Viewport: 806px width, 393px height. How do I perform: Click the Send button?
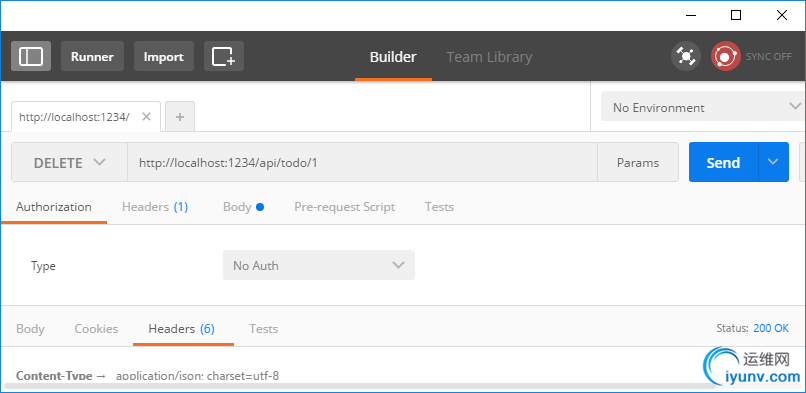(x=723, y=162)
